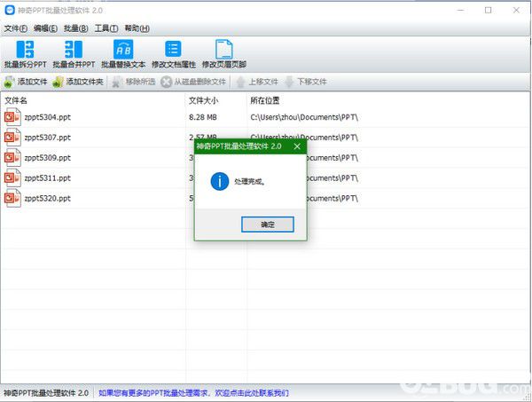
Task: Click the PPT icon of zppt5311.ppt
Action: (12, 178)
